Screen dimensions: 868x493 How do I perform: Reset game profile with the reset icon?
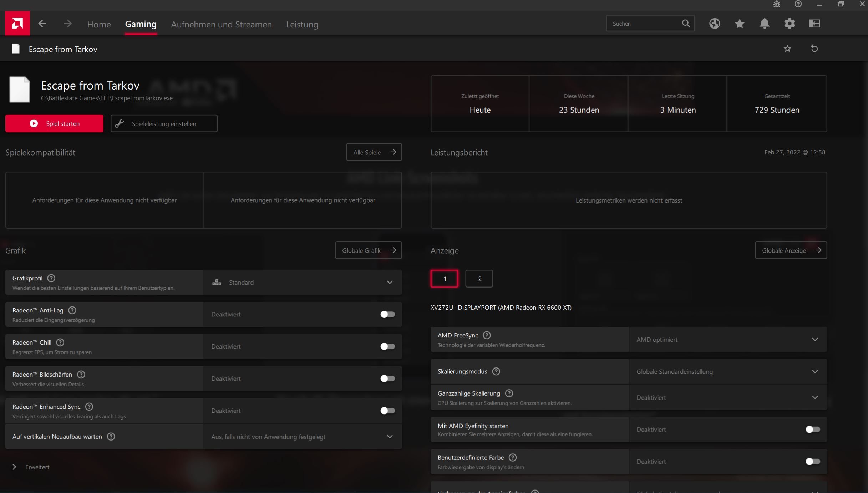(814, 49)
